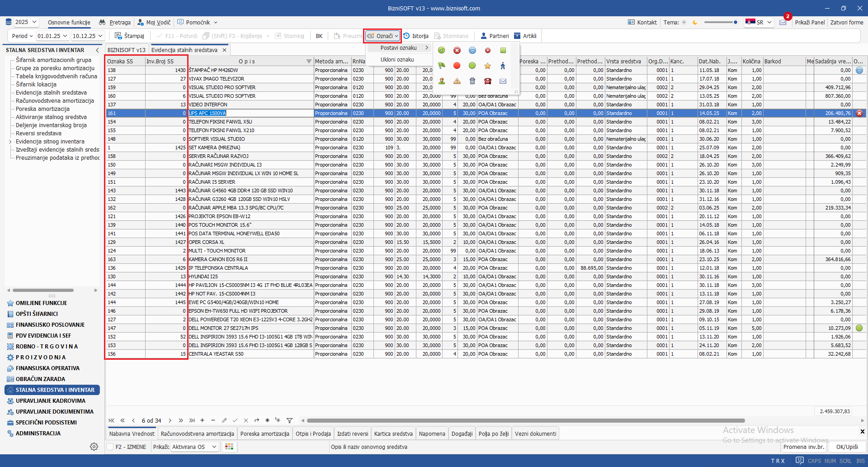Jump to last record in navigator
Screen dimensions: 868x467
pos(192,420)
